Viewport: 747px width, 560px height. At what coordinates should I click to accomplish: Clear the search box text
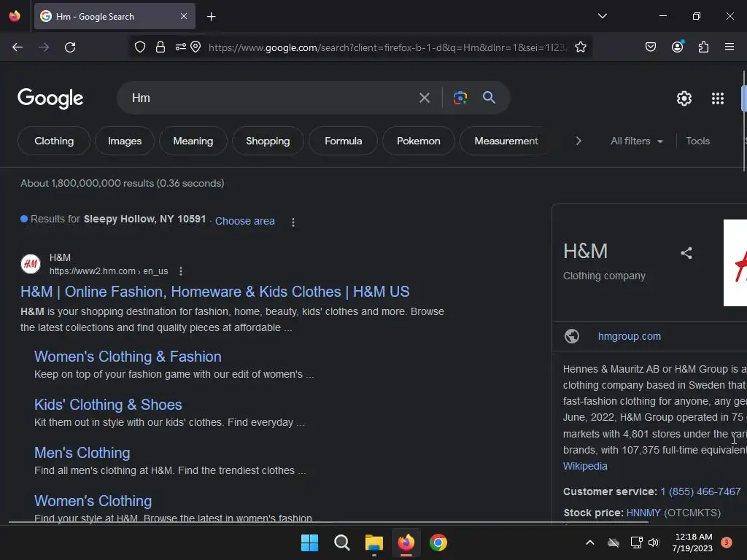[424, 98]
